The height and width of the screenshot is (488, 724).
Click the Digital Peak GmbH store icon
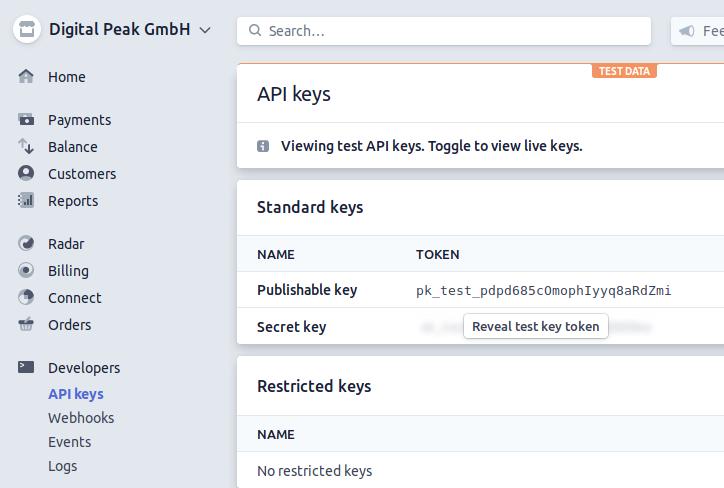(27, 30)
